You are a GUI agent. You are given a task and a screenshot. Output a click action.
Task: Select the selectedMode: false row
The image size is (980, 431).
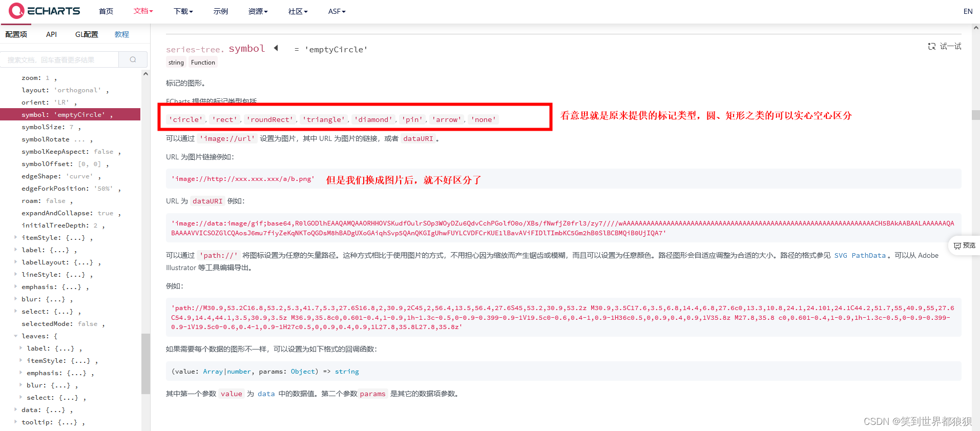[70, 324]
